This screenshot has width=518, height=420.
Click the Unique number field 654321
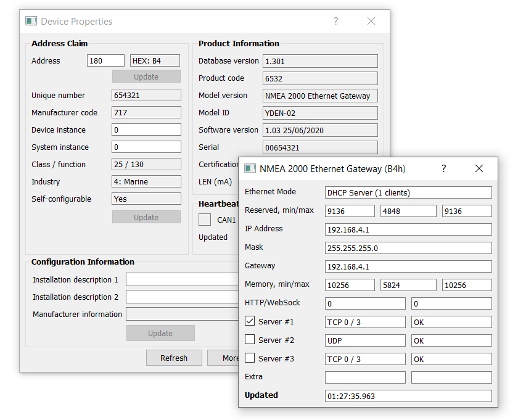146,95
